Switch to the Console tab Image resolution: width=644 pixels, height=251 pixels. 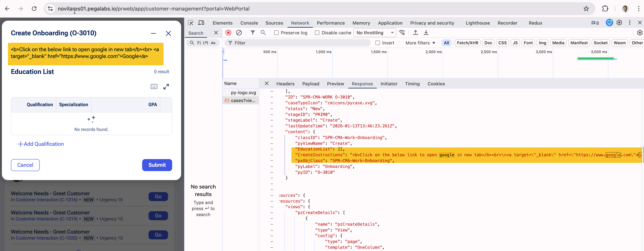pos(249,23)
